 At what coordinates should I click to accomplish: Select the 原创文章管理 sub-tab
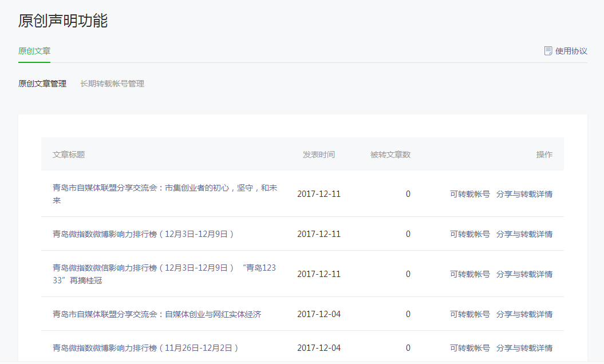coord(42,84)
